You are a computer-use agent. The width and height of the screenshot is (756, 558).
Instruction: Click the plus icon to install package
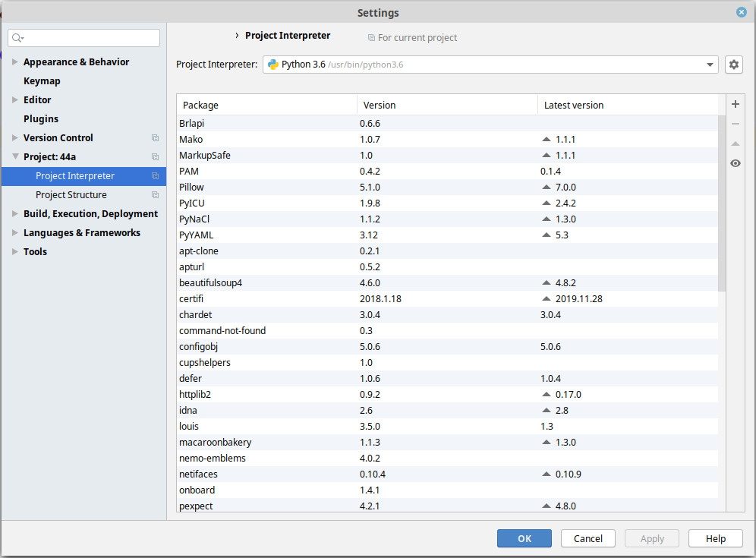pos(736,104)
